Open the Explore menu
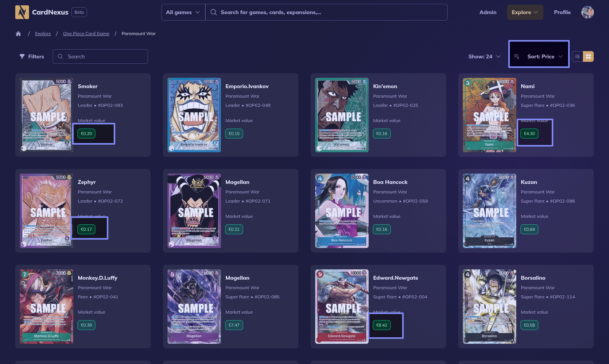 tap(525, 12)
